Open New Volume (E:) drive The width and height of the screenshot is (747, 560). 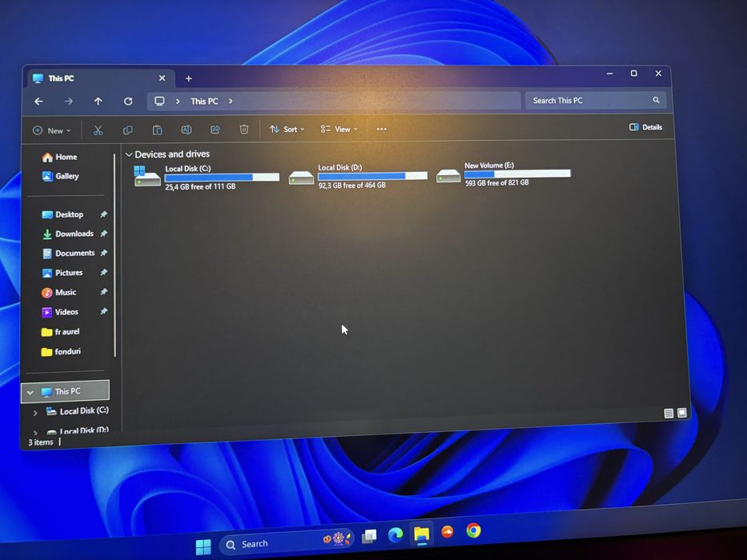[x=503, y=174]
